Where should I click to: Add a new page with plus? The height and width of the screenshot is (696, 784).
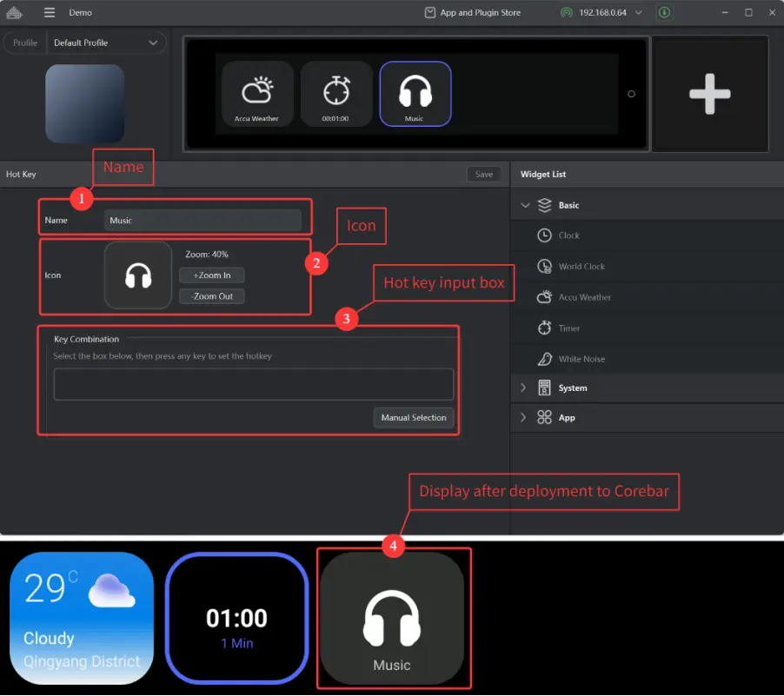point(710,94)
